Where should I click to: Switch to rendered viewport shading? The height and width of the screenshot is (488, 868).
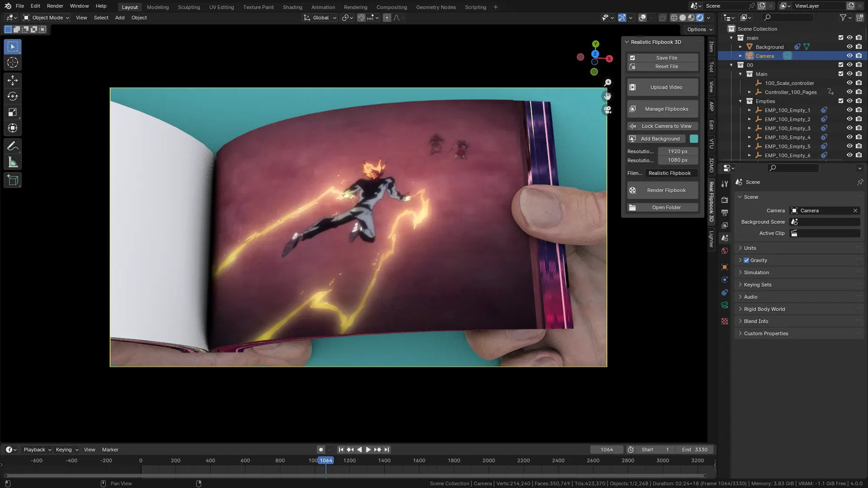700,17
